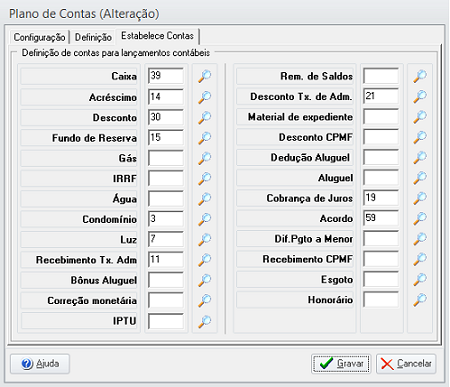Focus the empty Gás account field
Image resolution: width=450 pixels, height=387 pixels.
pos(166,158)
